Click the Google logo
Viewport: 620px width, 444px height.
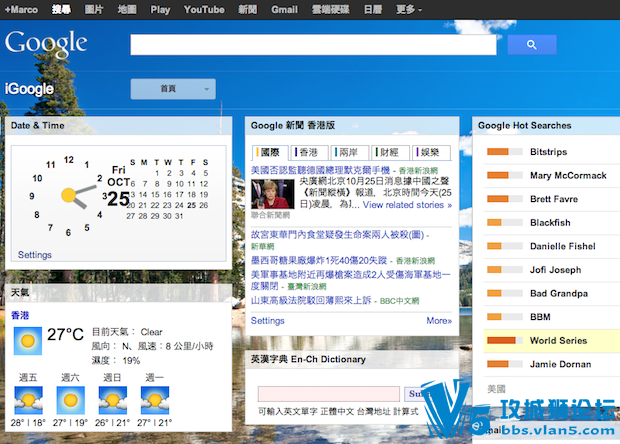tap(46, 43)
